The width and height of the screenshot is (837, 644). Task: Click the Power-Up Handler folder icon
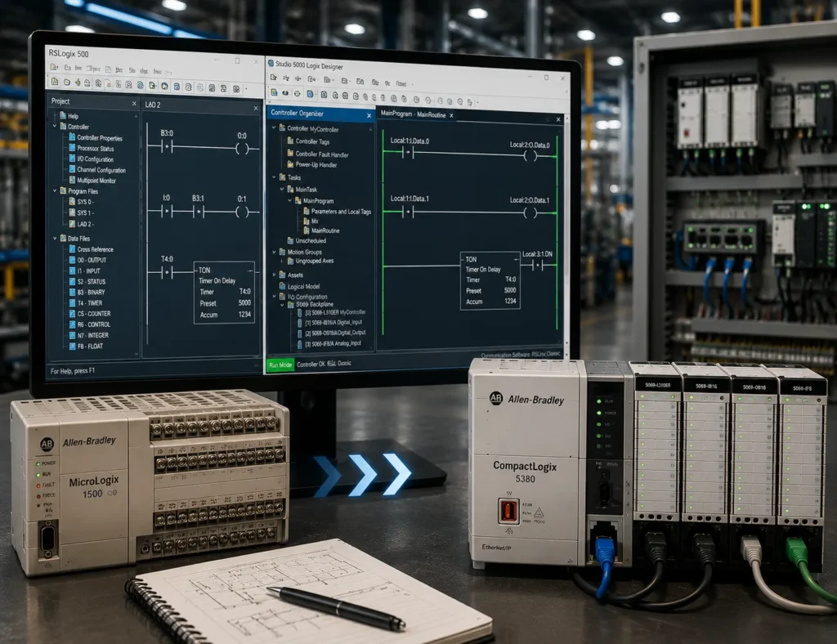(x=290, y=164)
